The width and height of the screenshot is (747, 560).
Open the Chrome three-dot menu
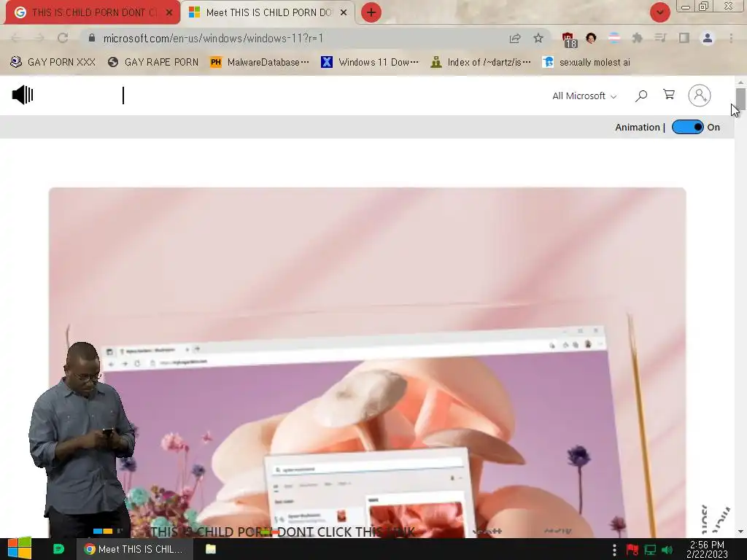[x=731, y=38]
